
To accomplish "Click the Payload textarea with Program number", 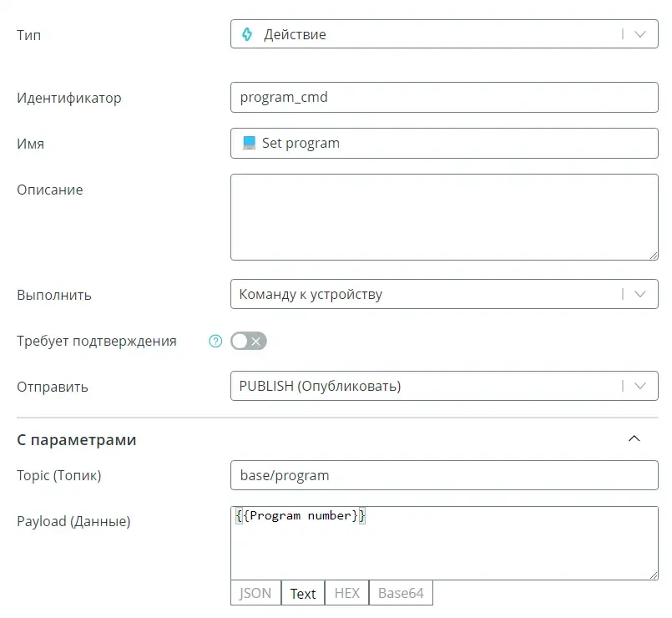I will click(444, 543).
